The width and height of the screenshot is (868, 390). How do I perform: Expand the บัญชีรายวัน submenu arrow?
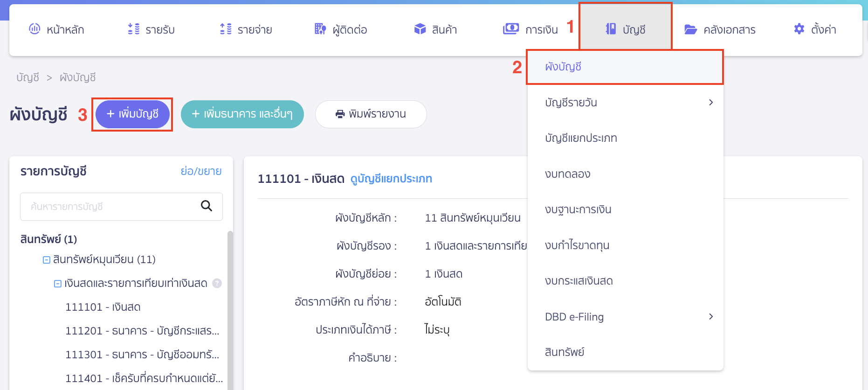pos(711,102)
